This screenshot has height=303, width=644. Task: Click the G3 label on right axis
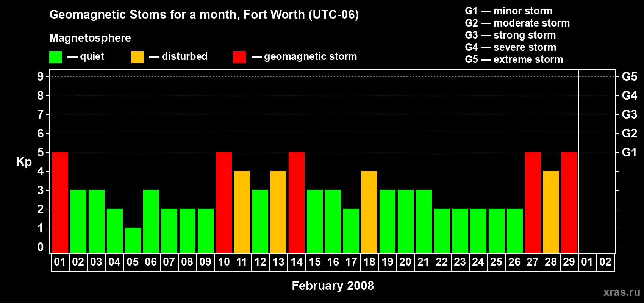(x=629, y=114)
